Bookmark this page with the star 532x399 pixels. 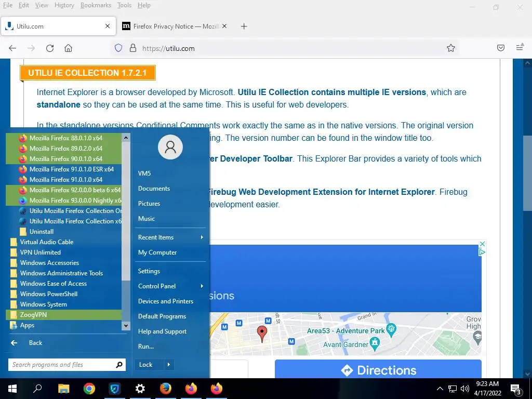pyautogui.click(x=450, y=48)
